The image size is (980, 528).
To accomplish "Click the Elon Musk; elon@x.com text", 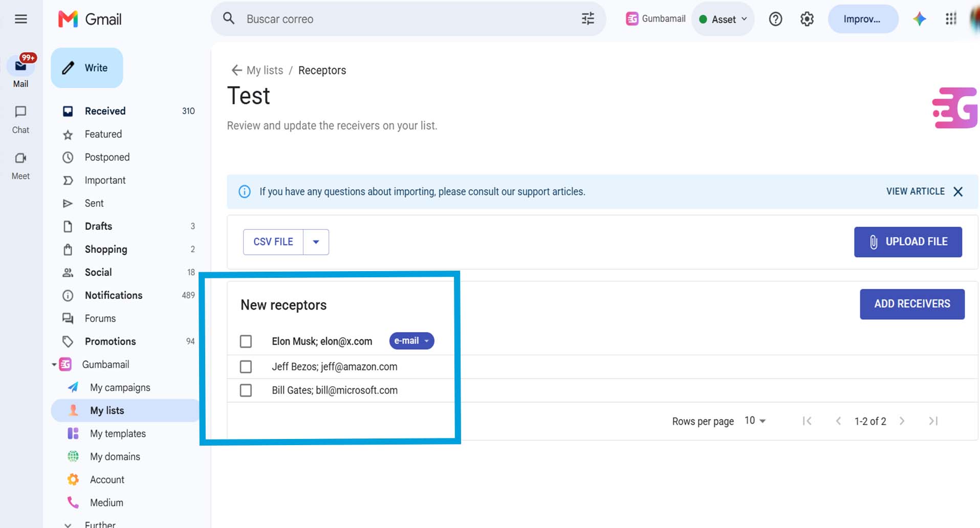I will [x=322, y=341].
